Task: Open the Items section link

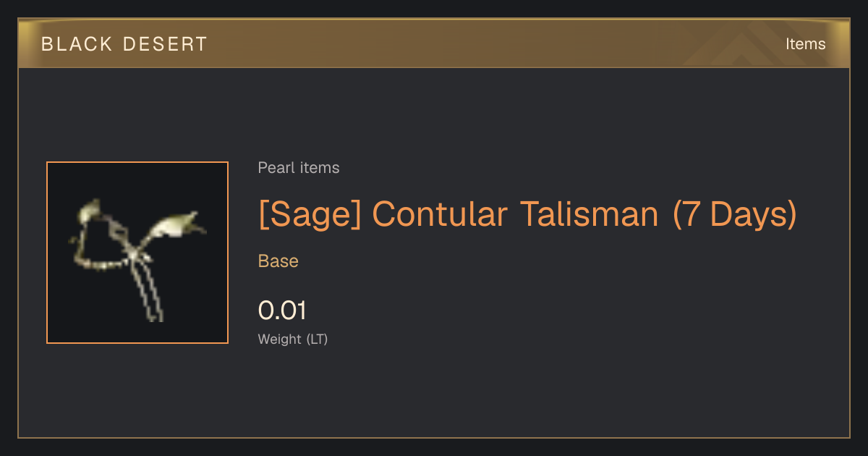Action: [x=805, y=44]
